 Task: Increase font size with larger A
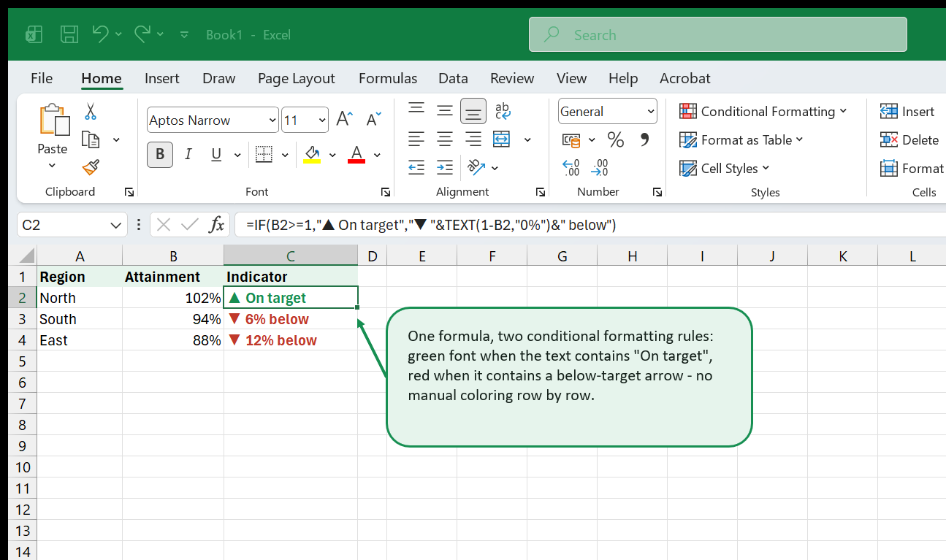pyautogui.click(x=344, y=120)
